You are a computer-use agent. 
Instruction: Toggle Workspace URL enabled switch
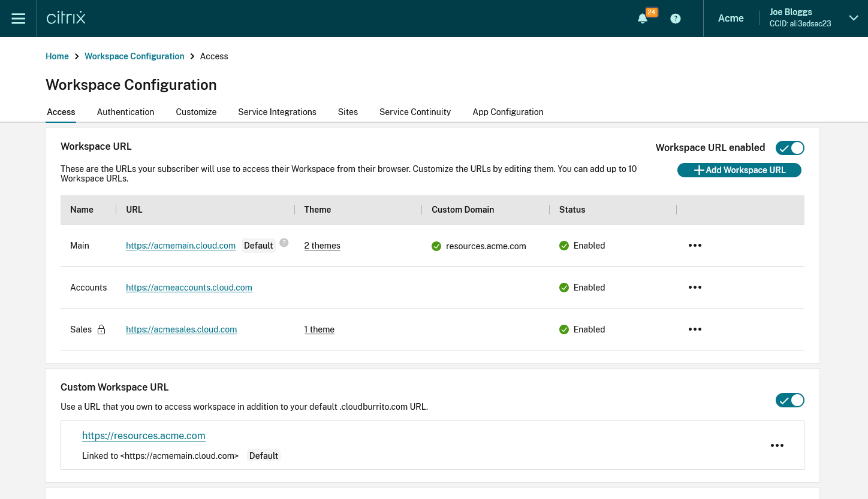point(789,148)
